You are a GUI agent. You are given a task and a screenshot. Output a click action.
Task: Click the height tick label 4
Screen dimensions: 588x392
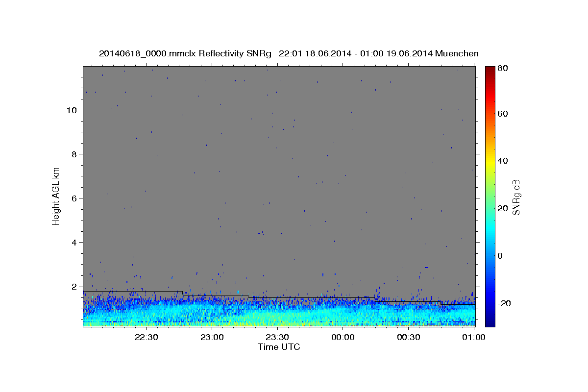[x=74, y=242]
